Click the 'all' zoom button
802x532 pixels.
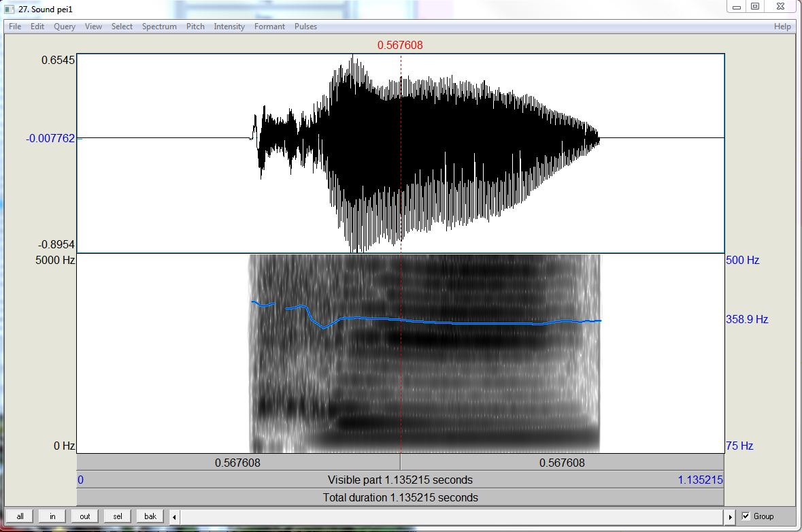pyautogui.click(x=20, y=516)
